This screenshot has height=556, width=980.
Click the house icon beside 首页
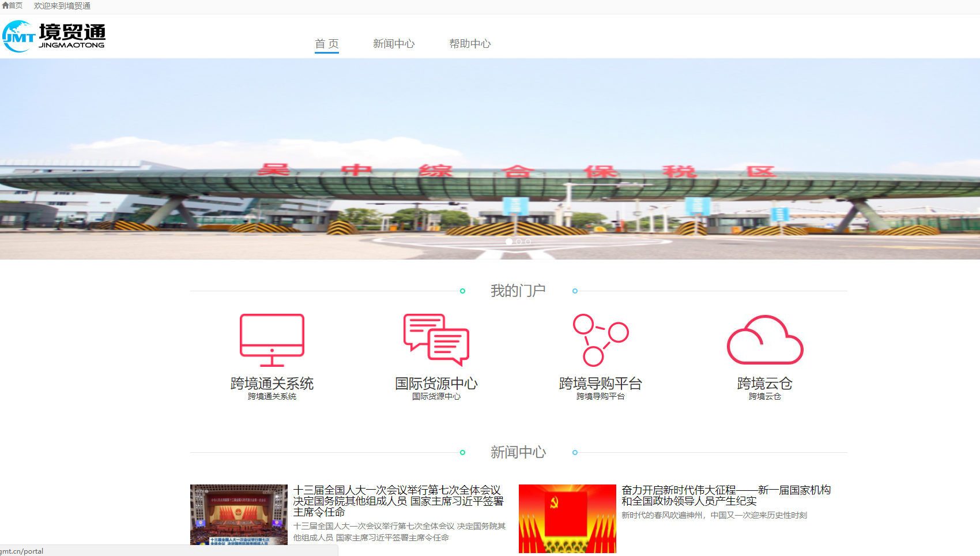coord(5,6)
